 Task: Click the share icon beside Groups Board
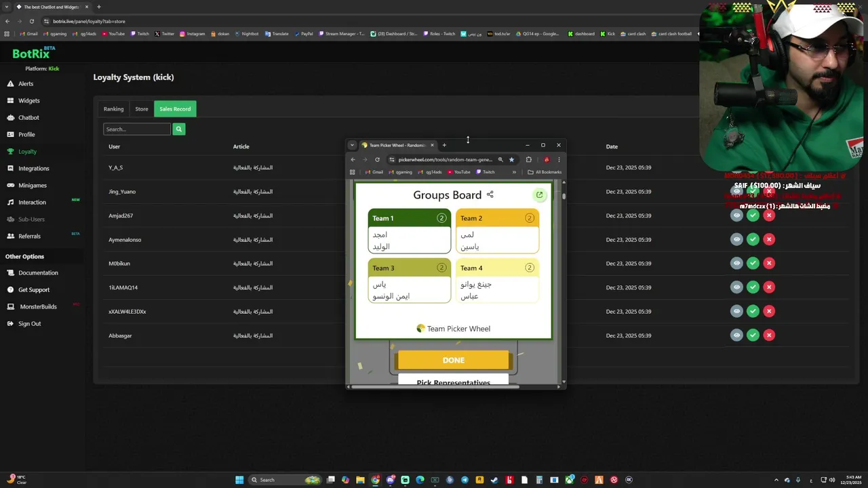click(x=490, y=195)
